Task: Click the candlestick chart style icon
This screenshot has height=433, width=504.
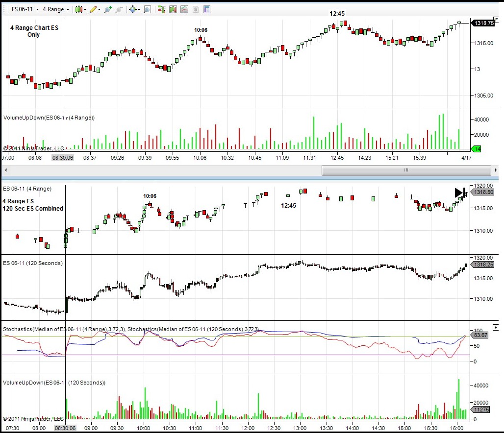Action: [79, 9]
